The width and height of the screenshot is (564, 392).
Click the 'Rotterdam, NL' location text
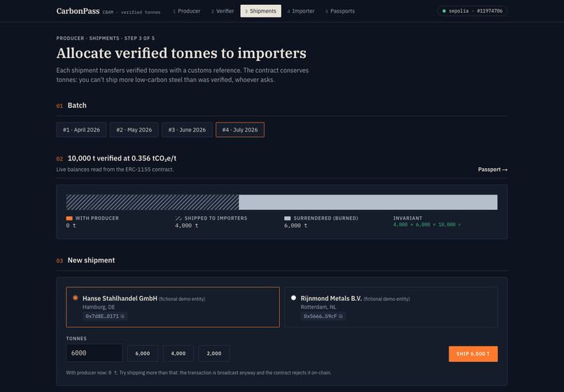[318, 307]
